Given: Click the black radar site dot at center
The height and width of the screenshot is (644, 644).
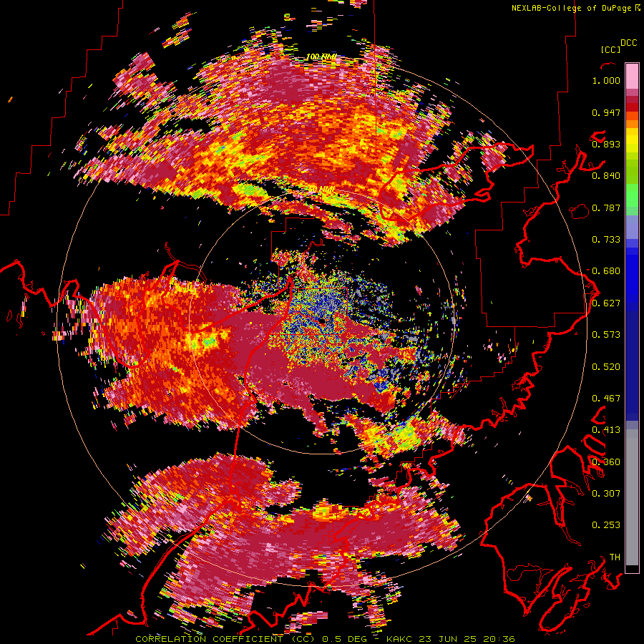Looking at the screenshot, I should (x=322, y=320).
